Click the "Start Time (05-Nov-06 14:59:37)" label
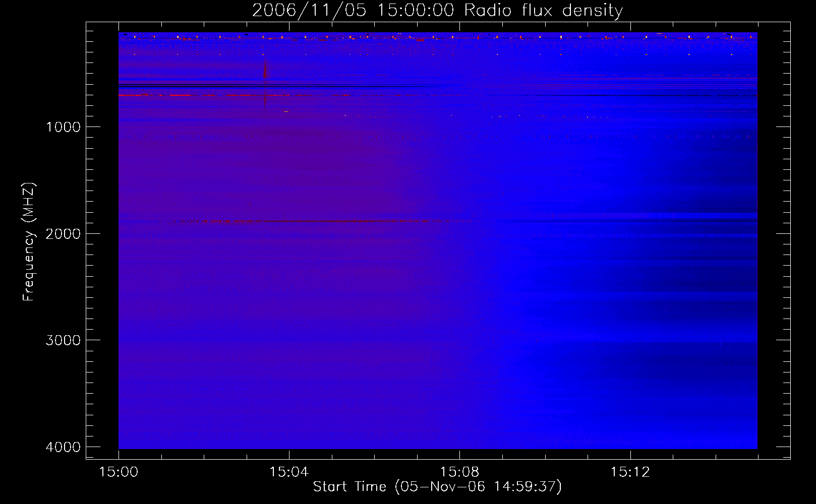This screenshot has width=816, height=504. [x=437, y=487]
